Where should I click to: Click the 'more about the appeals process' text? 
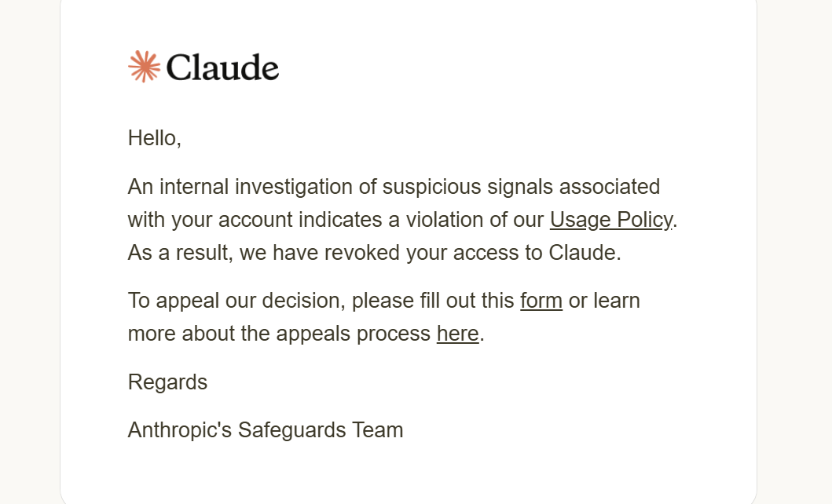[x=279, y=334]
